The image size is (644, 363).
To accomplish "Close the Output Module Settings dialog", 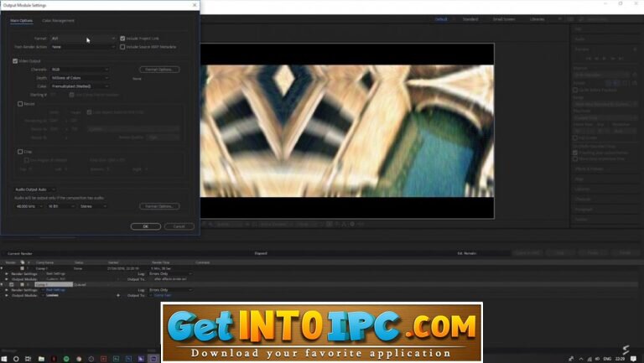I will pos(195,5).
